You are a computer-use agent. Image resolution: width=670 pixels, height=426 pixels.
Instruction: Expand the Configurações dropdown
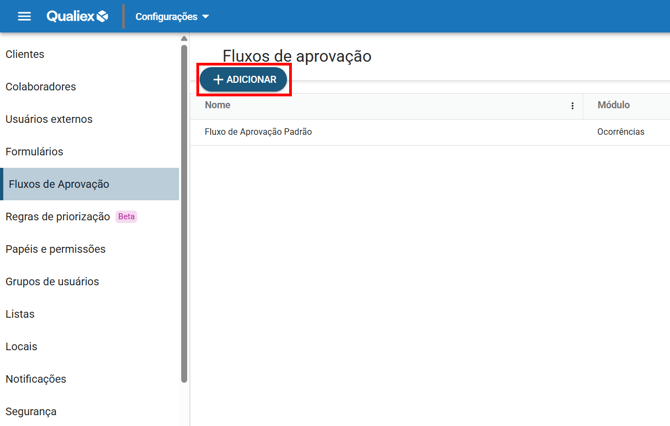pos(172,17)
